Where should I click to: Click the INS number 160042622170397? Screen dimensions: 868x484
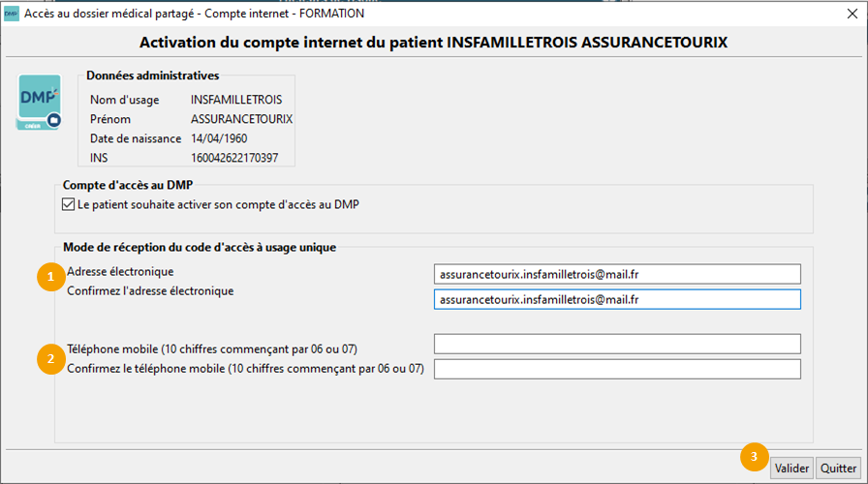click(234, 157)
